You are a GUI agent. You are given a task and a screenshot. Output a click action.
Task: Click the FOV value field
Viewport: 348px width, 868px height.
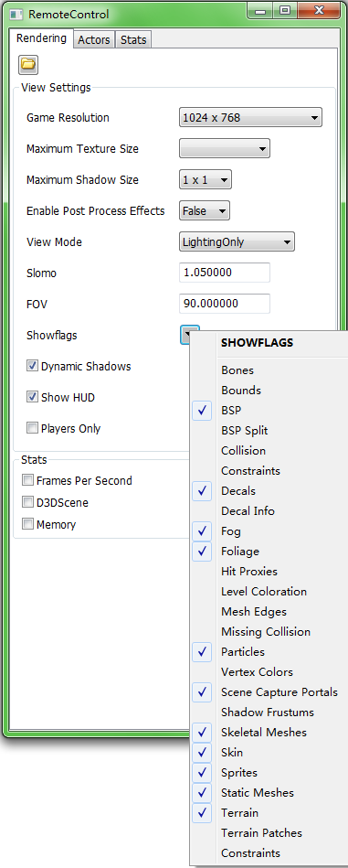(x=225, y=304)
